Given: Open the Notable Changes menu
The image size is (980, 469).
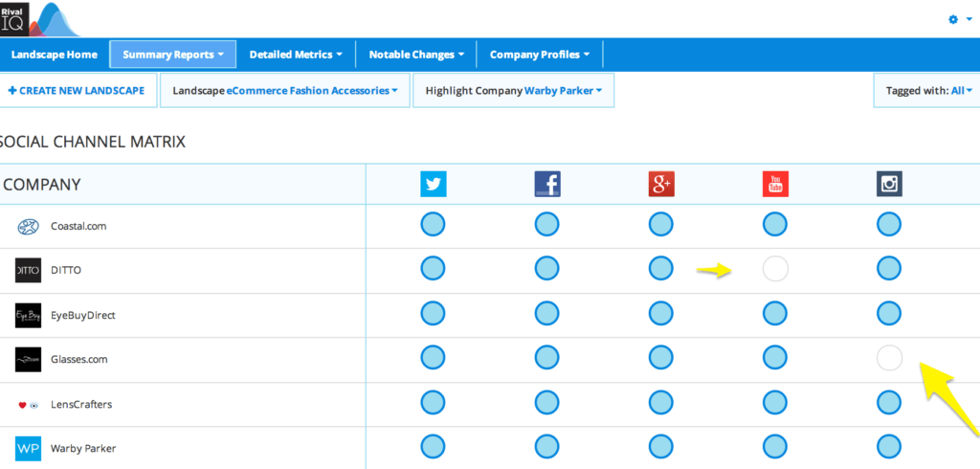Looking at the screenshot, I should 416,55.
